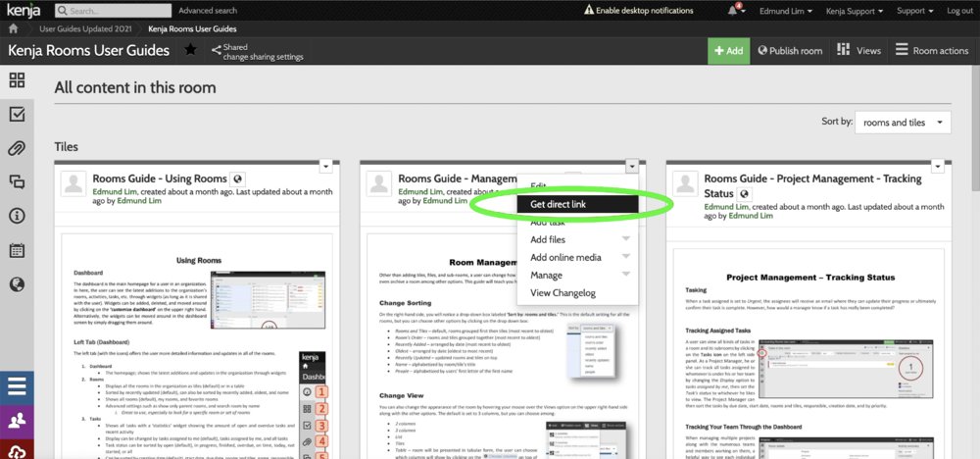The height and width of the screenshot is (459, 980).
Task: Open User Guides Updated 2021 breadcrumb
Action: (x=85, y=28)
